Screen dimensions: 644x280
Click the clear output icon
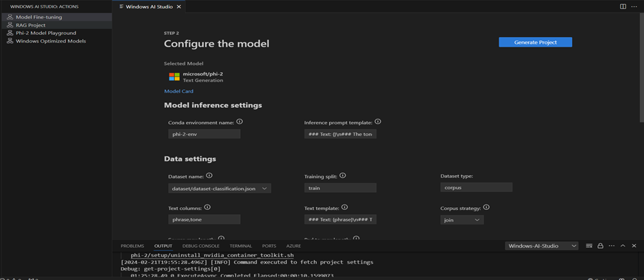(589, 246)
